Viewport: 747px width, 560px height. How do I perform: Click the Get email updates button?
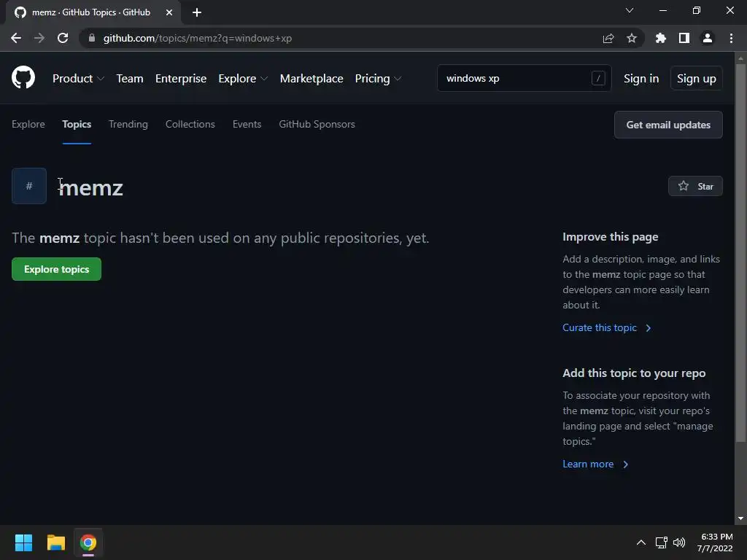(x=668, y=125)
